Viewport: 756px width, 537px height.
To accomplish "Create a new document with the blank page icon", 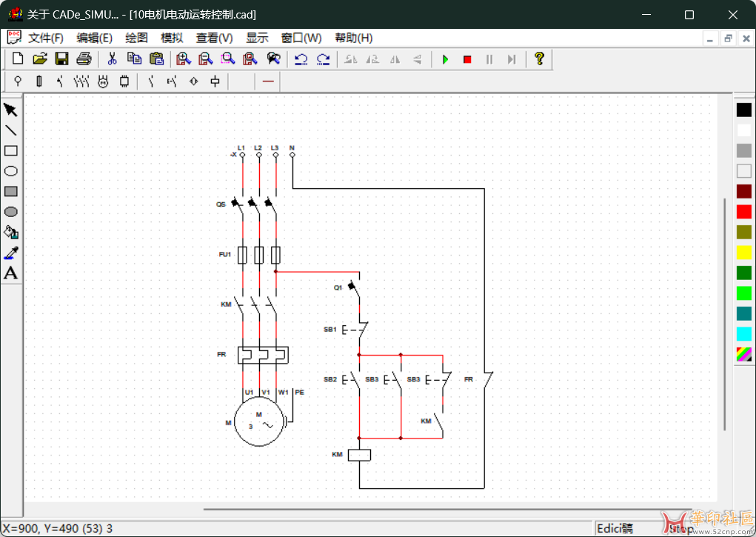I will 18,59.
